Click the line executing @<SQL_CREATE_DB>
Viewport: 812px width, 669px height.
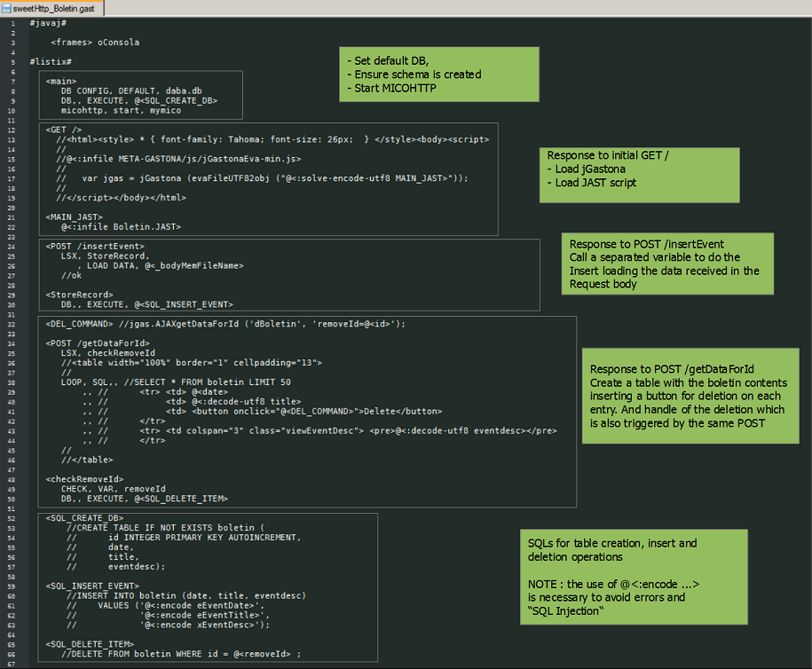(139, 101)
